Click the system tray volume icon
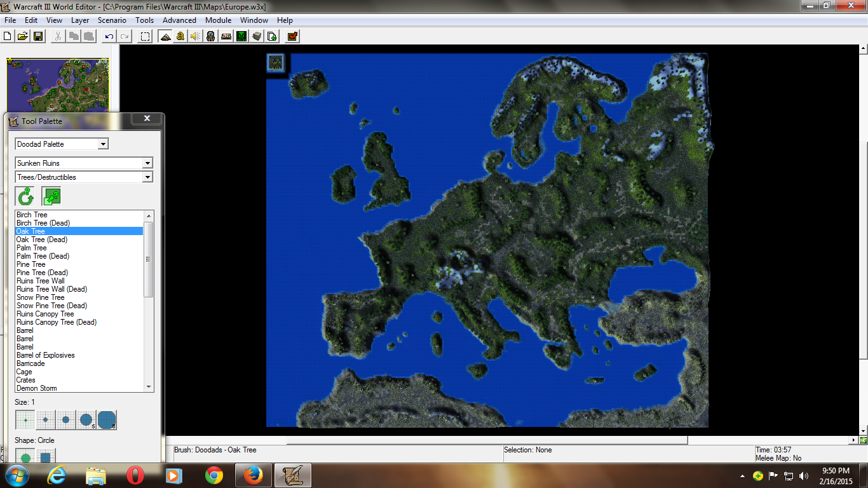The height and width of the screenshot is (488, 868). tap(804, 475)
